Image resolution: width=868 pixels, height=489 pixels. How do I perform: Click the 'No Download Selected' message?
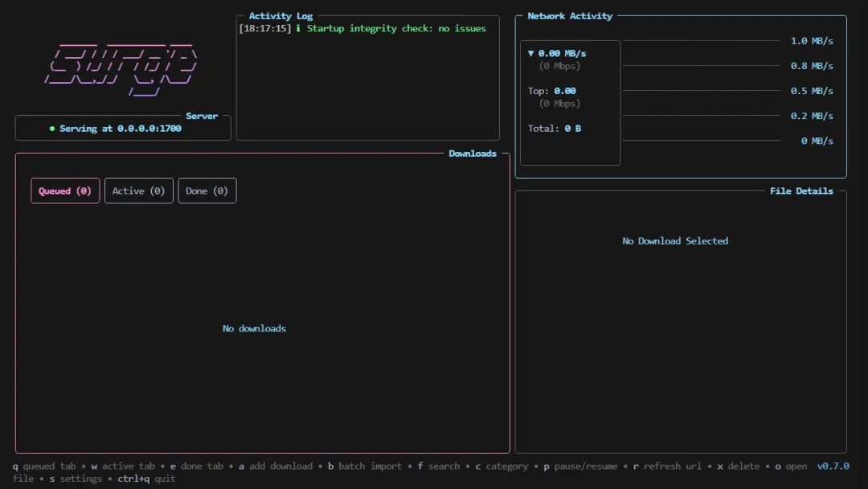[675, 241]
